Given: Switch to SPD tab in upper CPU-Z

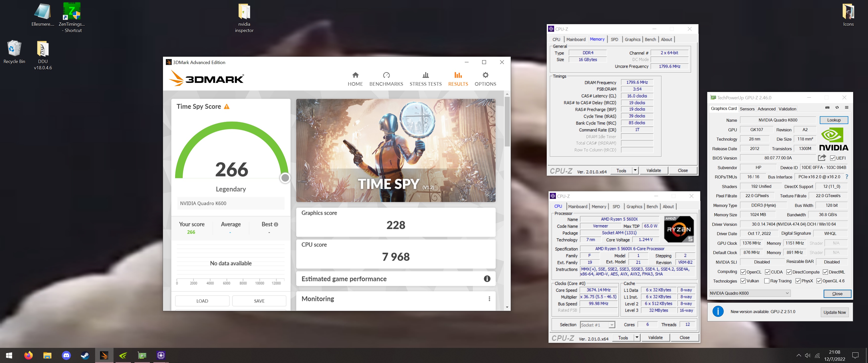Looking at the screenshot, I should [x=614, y=39].
